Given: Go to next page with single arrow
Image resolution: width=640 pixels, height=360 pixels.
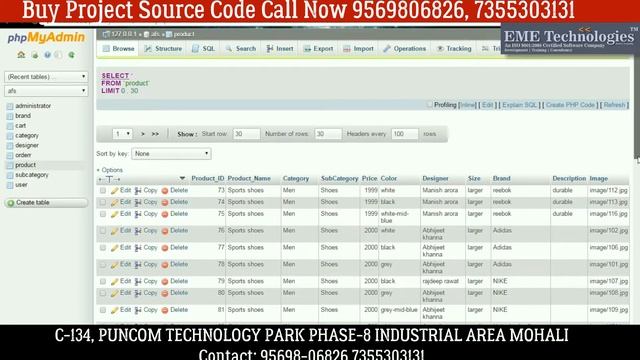Looking at the screenshot, I should (x=143, y=134).
